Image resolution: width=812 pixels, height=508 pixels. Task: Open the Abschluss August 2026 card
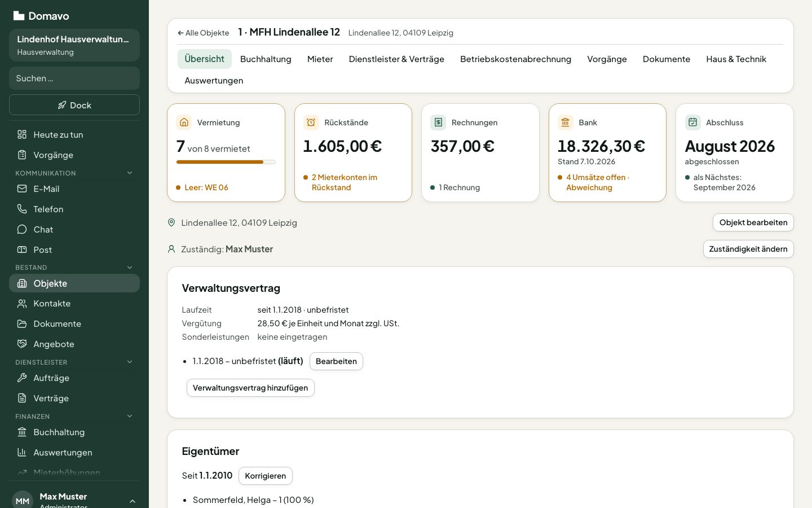tap(735, 152)
